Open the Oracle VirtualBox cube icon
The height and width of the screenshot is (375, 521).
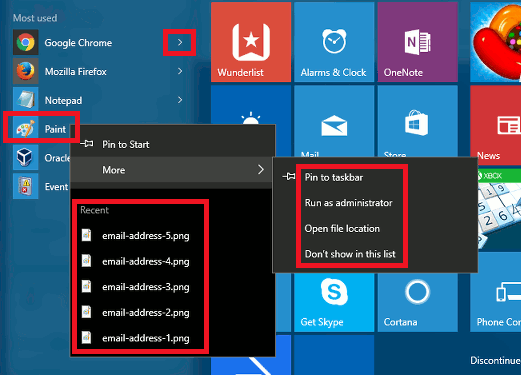26,157
